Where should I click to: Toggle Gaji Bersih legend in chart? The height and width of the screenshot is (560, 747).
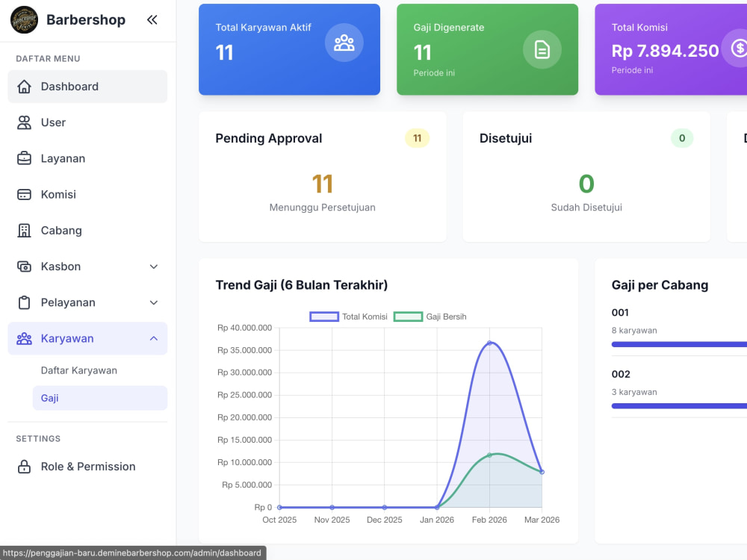pyautogui.click(x=430, y=317)
